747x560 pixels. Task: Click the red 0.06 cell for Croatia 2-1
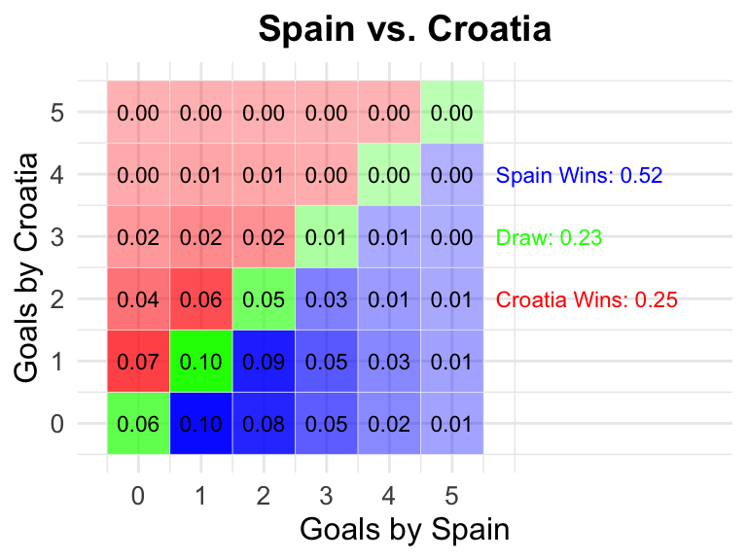click(x=201, y=299)
